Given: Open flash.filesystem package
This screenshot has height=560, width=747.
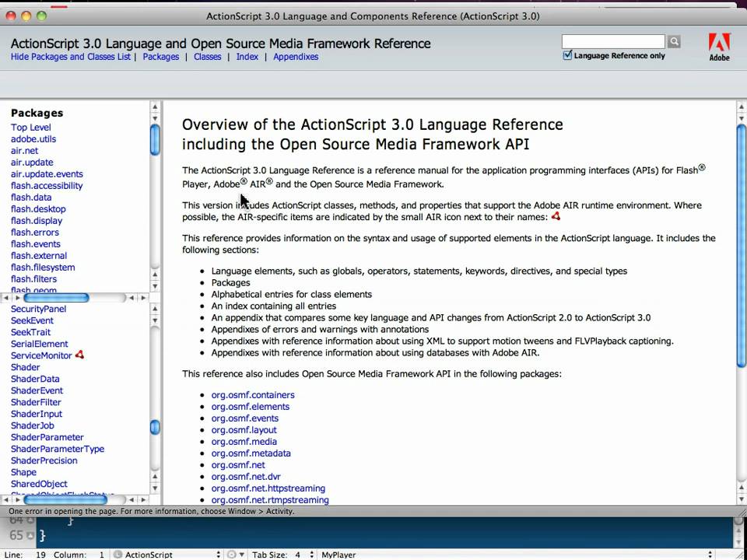Looking at the screenshot, I should pyautogui.click(x=43, y=267).
